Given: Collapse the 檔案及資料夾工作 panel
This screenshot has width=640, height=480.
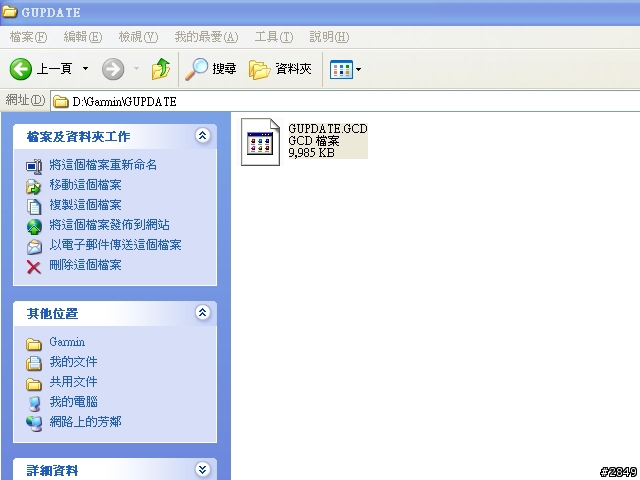Looking at the screenshot, I should tap(202, 136).
